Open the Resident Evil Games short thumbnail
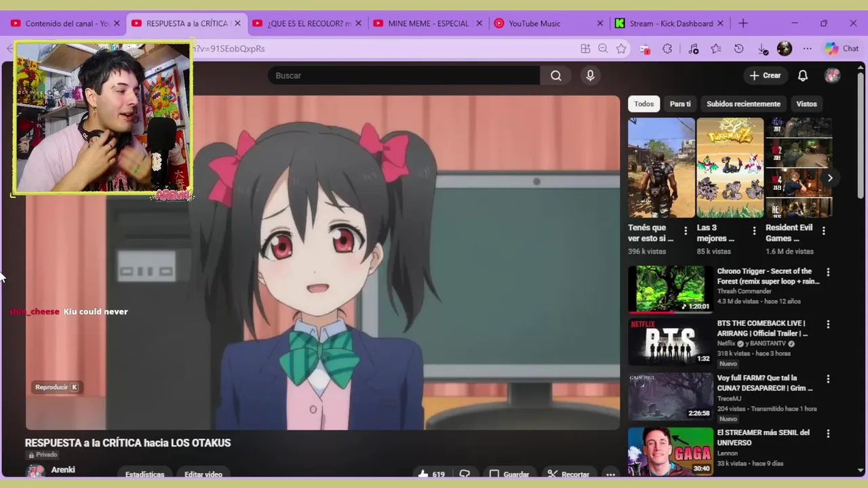 [799, 167]
